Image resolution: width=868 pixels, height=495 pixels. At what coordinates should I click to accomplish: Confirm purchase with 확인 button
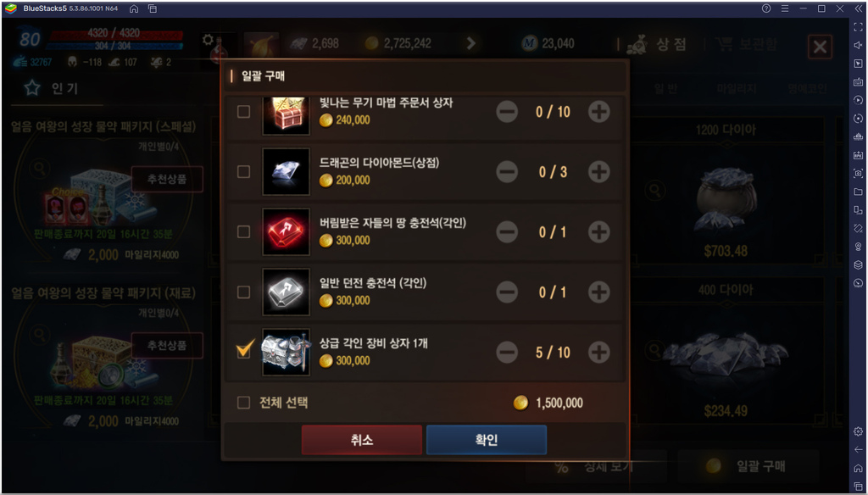(x=487, y=440)
